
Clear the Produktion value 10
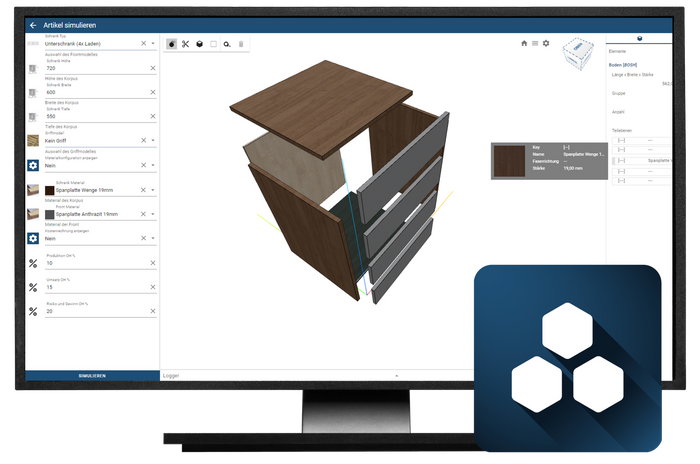(153, 263)
